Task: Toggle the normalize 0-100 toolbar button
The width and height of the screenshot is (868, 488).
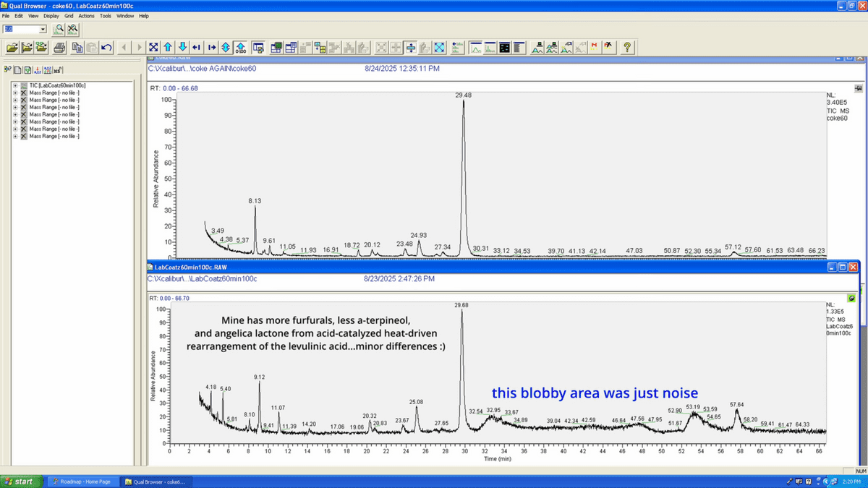Action: click(x=240, y=48)
